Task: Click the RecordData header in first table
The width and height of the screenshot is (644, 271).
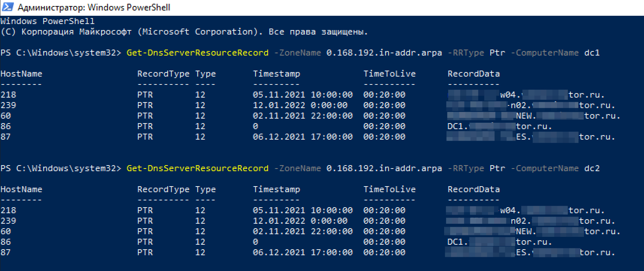Action: click(473, 74)
